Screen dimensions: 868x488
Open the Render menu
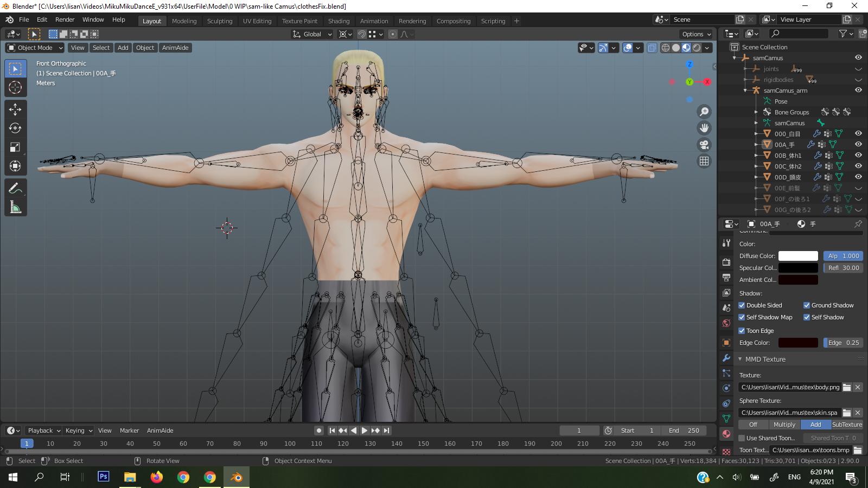65,19
